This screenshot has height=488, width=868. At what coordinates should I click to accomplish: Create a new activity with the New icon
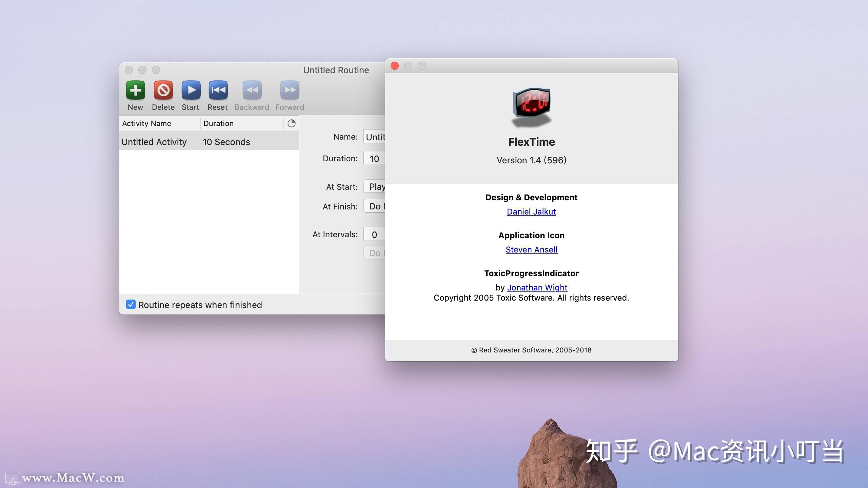tap(135, 90)
